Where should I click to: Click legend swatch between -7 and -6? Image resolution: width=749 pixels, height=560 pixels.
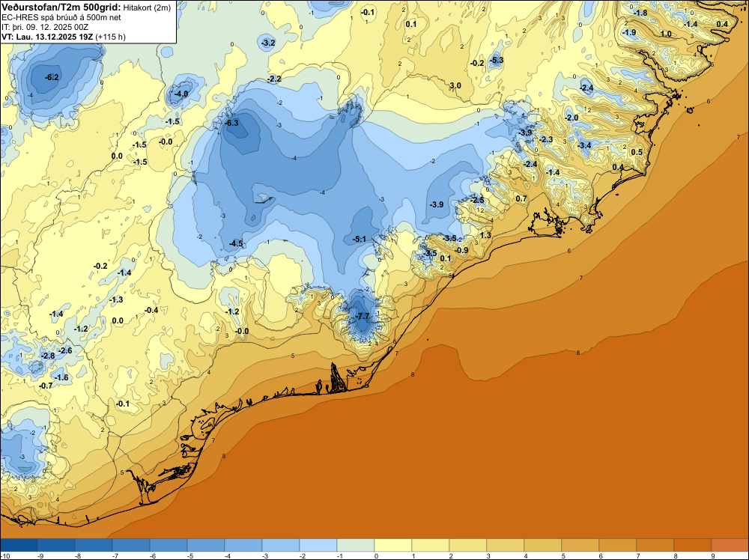coord(131,545)
